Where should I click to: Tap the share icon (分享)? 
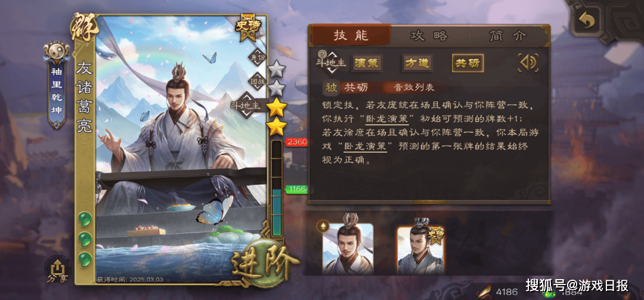pyautogui.click(x=57, y=269)
